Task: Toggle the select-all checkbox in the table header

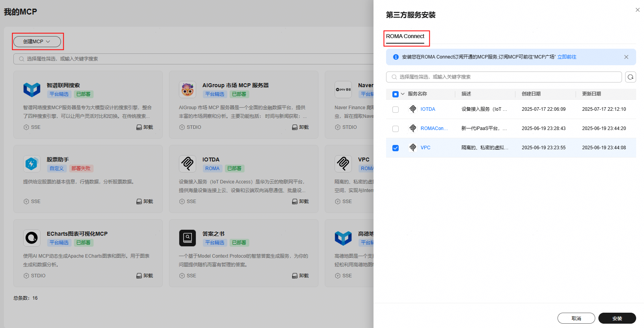Action: pyautogui.click(x=396, y=94)
